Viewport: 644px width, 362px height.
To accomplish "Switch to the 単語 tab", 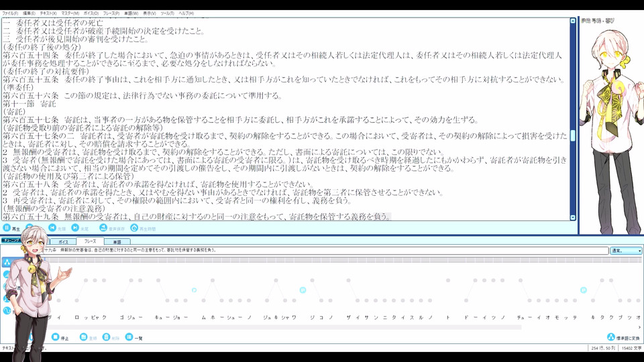I will point(117,242).
